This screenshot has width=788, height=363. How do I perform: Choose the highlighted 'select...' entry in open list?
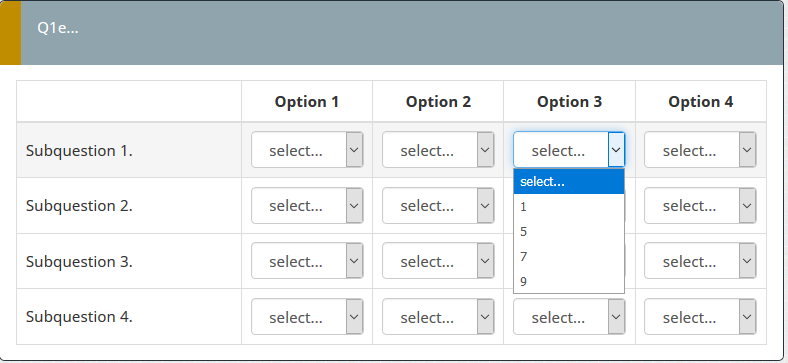(569, 182)
